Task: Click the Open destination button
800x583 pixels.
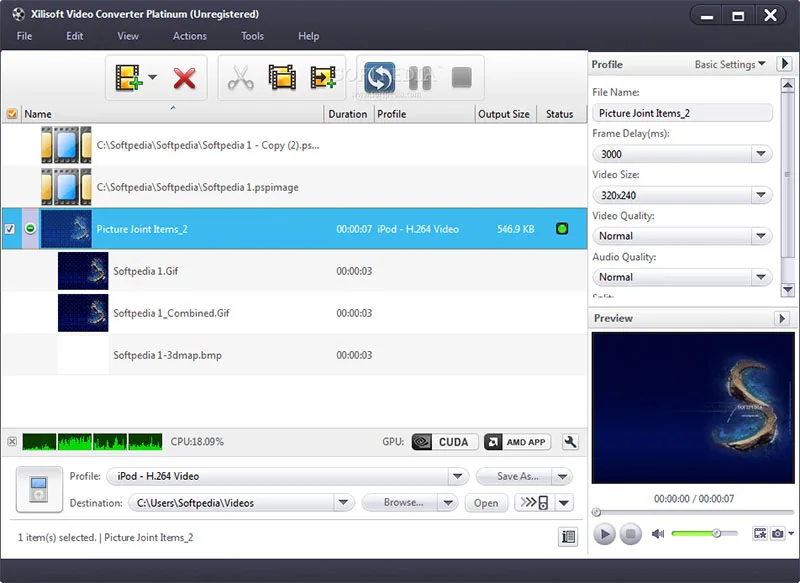Action: 486,503
